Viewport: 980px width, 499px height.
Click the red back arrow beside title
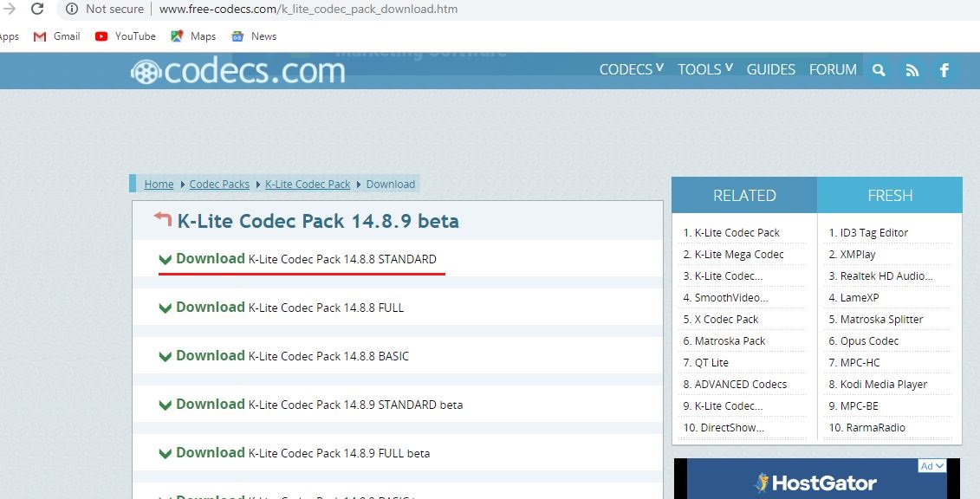click(x=163, y=218)
